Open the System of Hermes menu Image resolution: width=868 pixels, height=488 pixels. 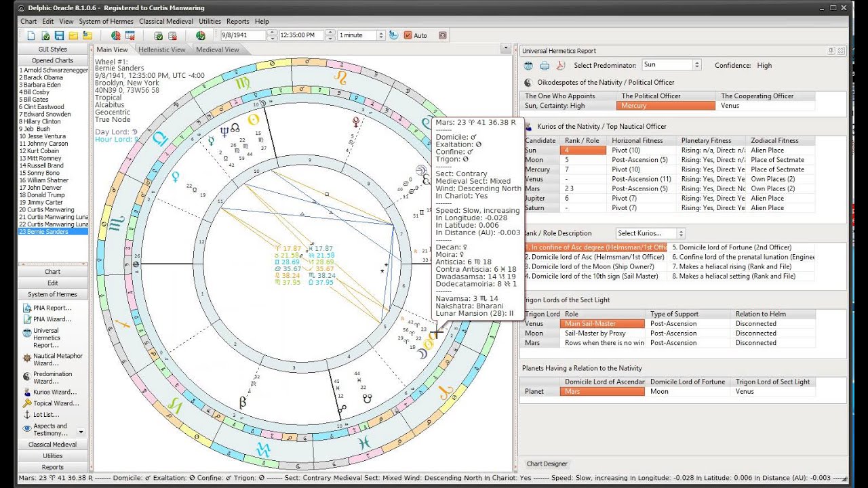point(106,21)
